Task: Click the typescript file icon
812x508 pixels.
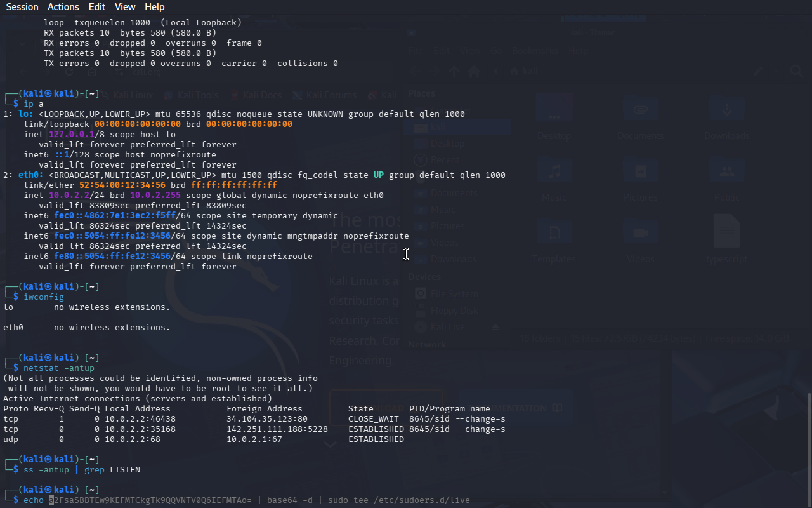Action: [x=726, y=232]
